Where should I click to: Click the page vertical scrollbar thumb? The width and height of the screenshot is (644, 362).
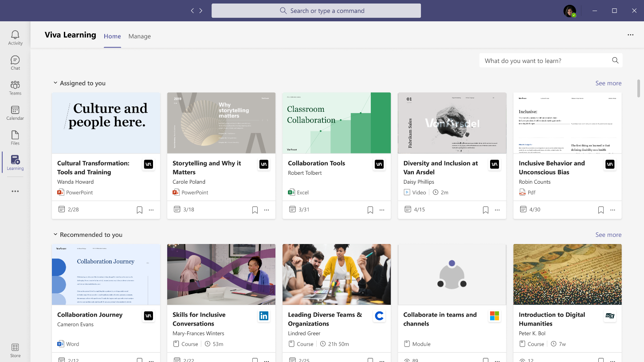coord(639,88)
